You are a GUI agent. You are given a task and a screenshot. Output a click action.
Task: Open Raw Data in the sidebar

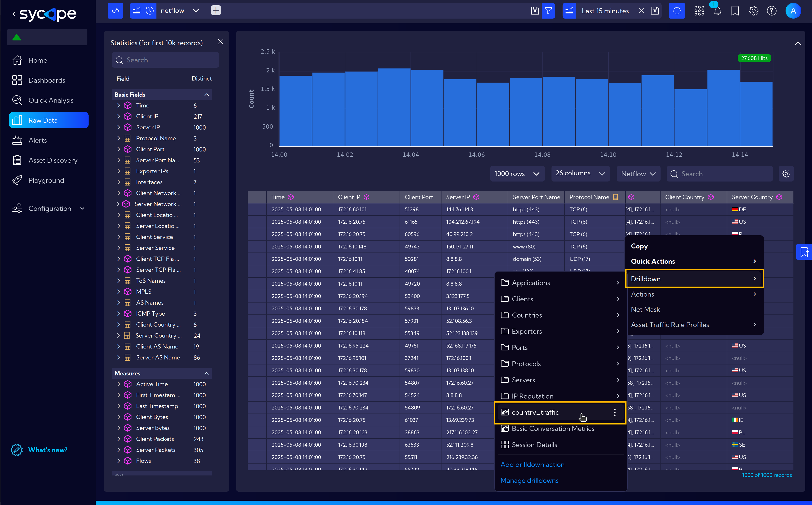click(x=48, y=120)
